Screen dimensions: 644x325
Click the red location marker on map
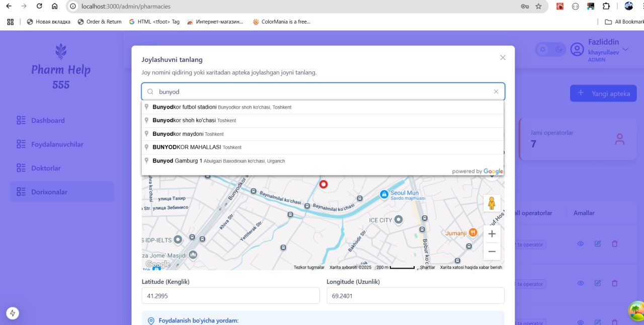324,184
